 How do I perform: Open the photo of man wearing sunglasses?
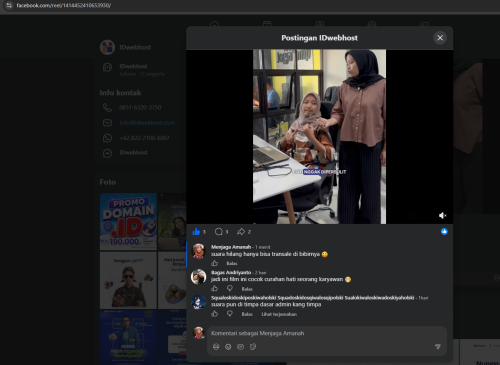pos(128,280)
